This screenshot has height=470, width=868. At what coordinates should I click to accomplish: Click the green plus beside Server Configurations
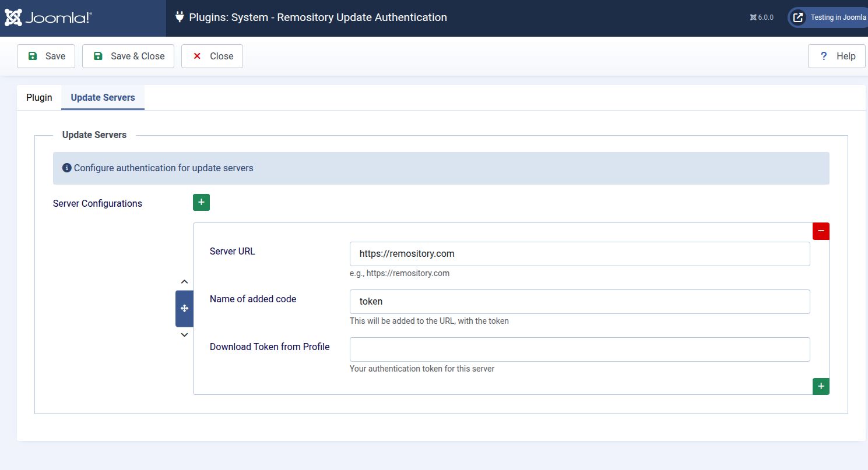click(201, 202)
